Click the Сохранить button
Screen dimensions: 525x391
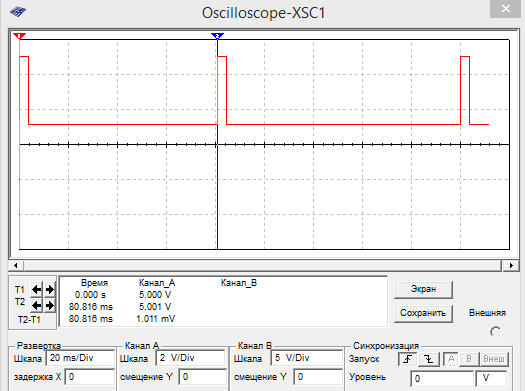(424, 313)
